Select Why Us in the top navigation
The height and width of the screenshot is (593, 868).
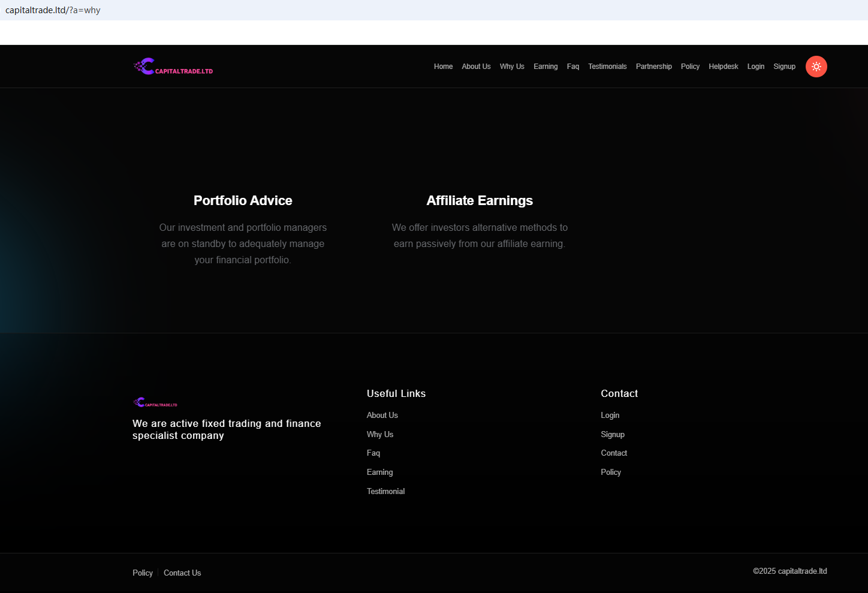[x=512, y=67]
